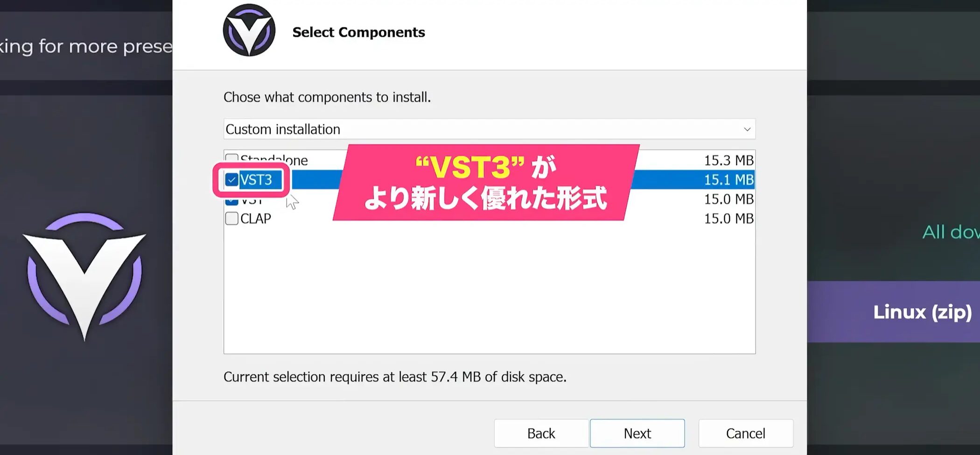The image size is (980, 455).
Task: Open the Custom installation dropdown
Action: click(489, 129)
